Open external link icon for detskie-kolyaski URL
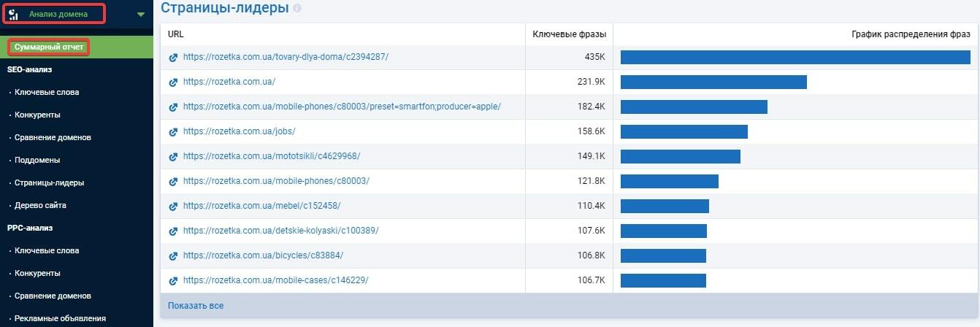The height and width of the screenshot is (327, 980). (x=173, y=231)
